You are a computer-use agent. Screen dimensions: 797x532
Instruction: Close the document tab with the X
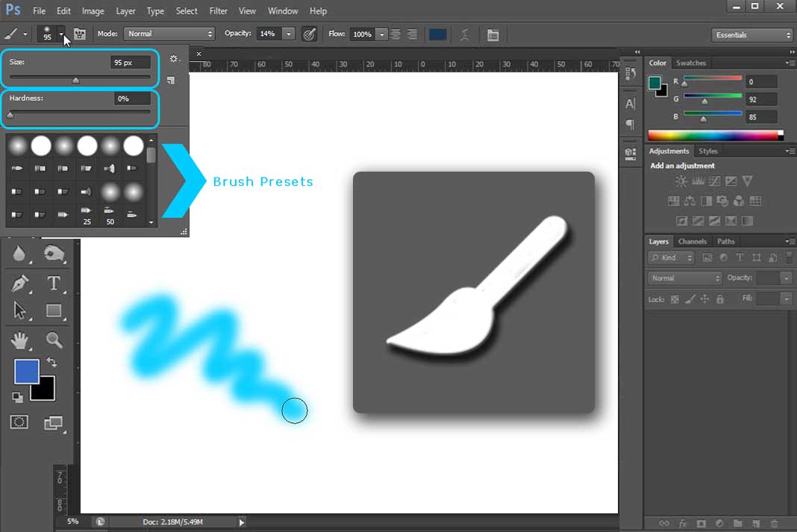point(199,54)
